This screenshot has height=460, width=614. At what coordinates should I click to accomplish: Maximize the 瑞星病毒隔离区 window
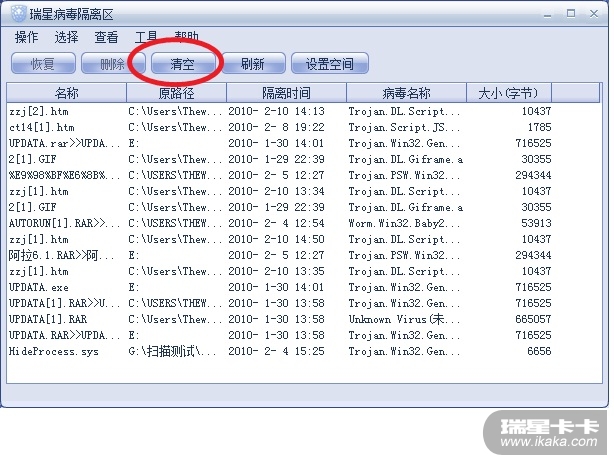571,14
